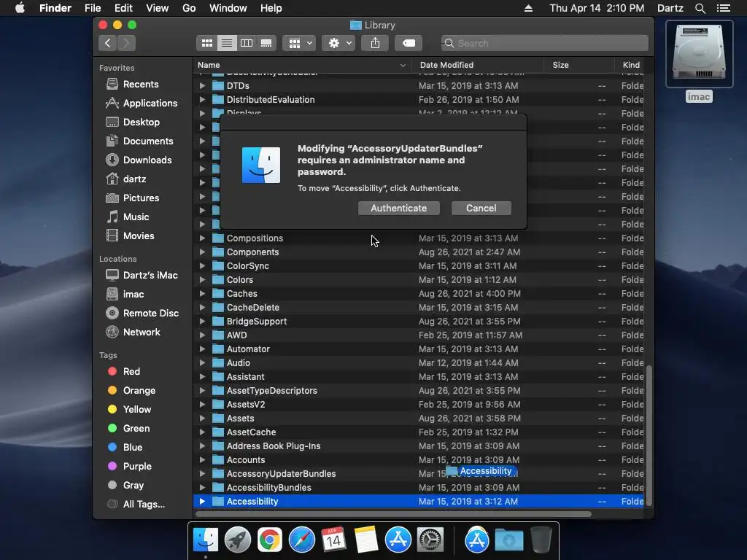This screenshot has height=560, width=747.
Task: Switch to list view
Action: [x=227, y=43]
